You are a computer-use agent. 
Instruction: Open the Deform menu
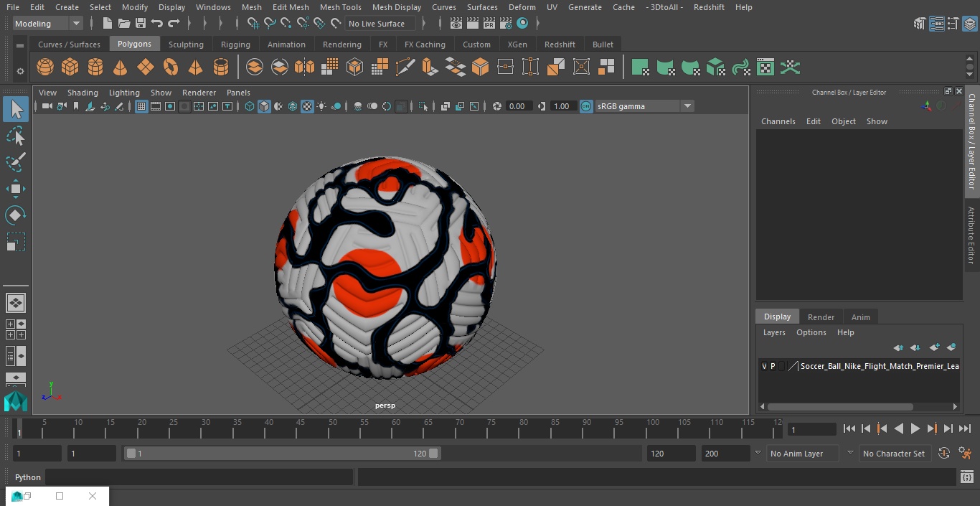point(522,7)
